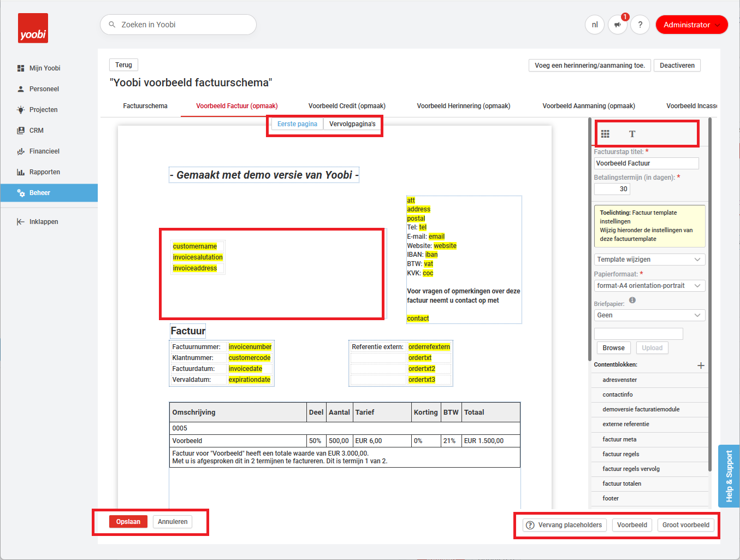This screenshot has height=560, width=740.
Task: Select the factuur meta block
Action: coord(649,440)
